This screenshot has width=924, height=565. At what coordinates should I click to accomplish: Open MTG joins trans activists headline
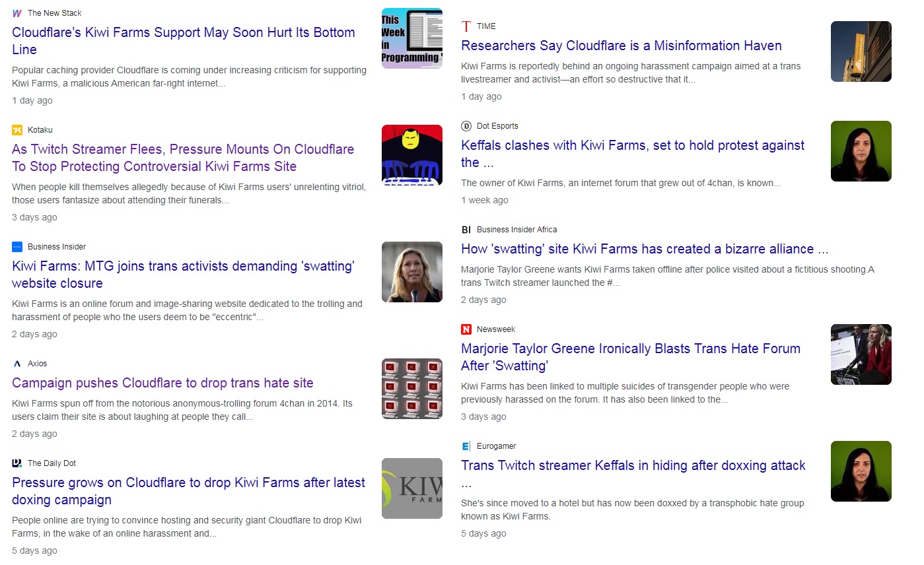pos(184,275)
